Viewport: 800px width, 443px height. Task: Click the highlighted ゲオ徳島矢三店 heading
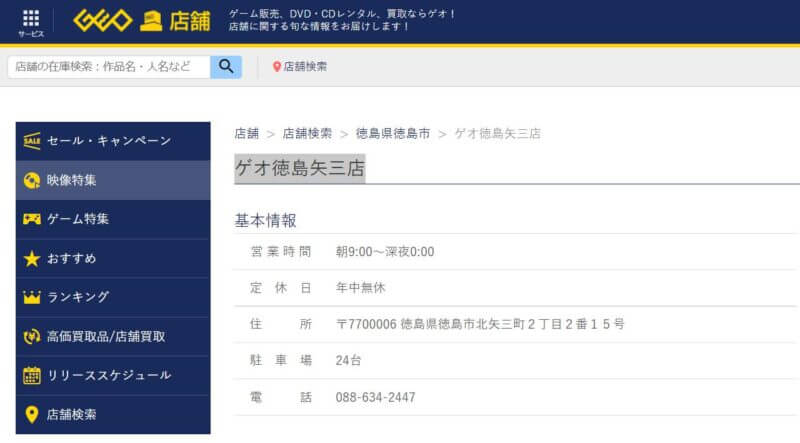pyautogui.click(x=300, y=168)
